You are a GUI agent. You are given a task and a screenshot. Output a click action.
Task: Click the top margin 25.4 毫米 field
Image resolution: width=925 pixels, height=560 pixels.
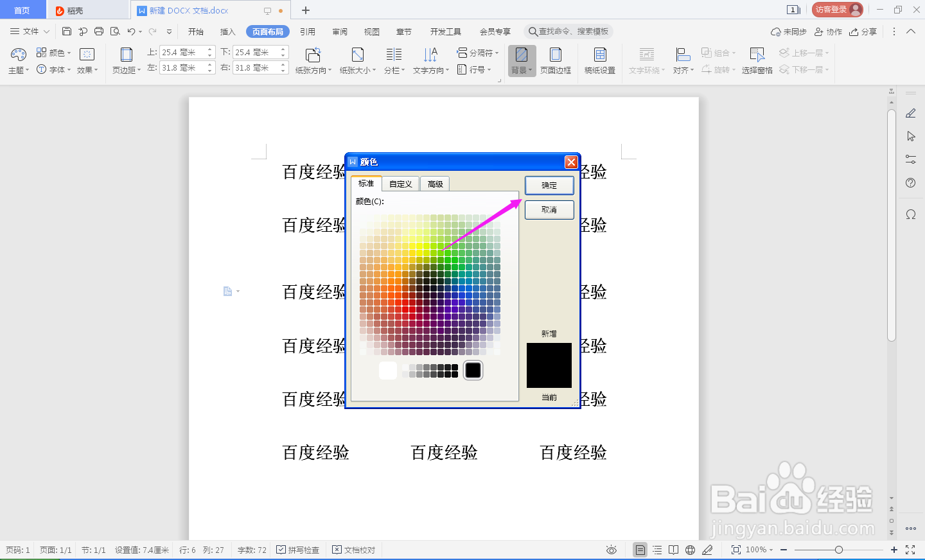pos(184,52)
